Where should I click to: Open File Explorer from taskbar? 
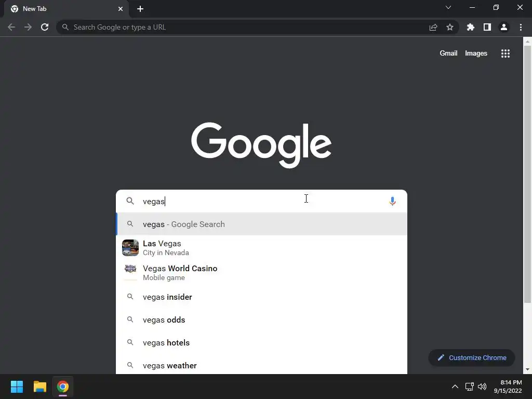click(x=39, y=387)
